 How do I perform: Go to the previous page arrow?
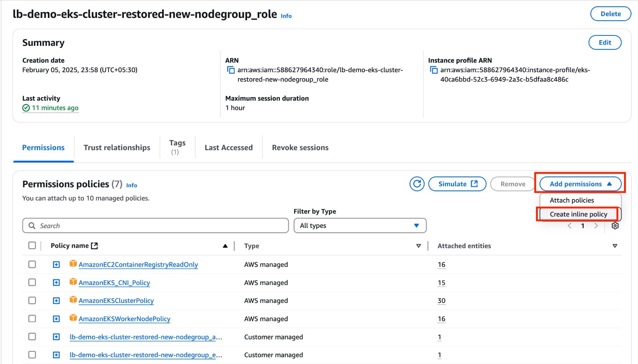click(569, 226)
